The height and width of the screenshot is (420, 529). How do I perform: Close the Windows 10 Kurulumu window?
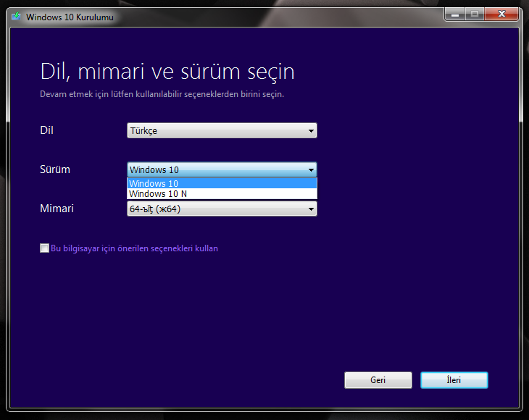[x=501, y=14]
